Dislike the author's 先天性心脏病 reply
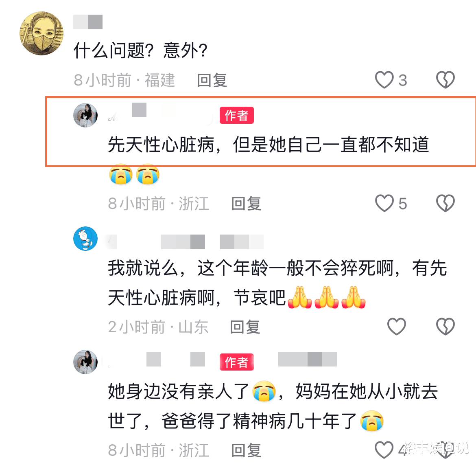The width and height of the screenshot is (476, 463). 445,203
